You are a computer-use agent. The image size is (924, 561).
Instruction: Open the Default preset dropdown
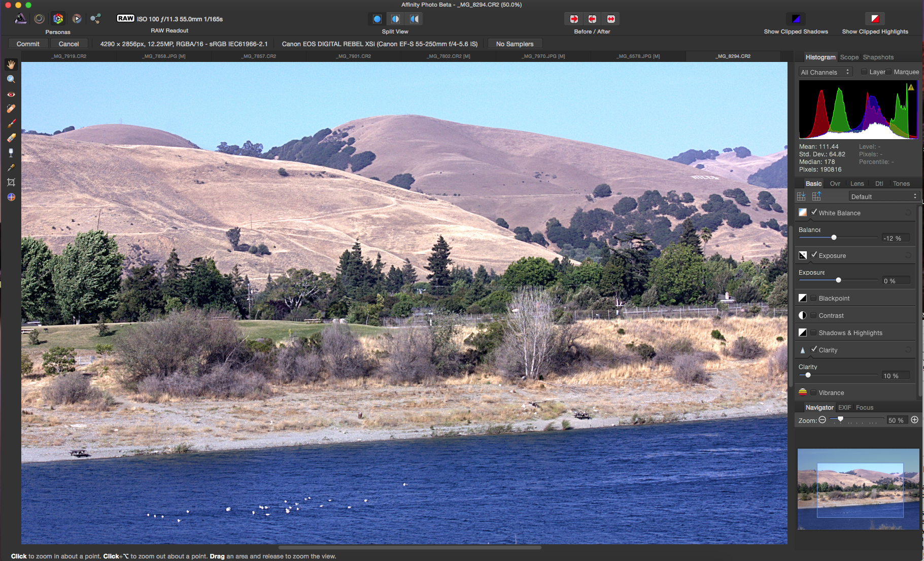(x=884, y=196)
